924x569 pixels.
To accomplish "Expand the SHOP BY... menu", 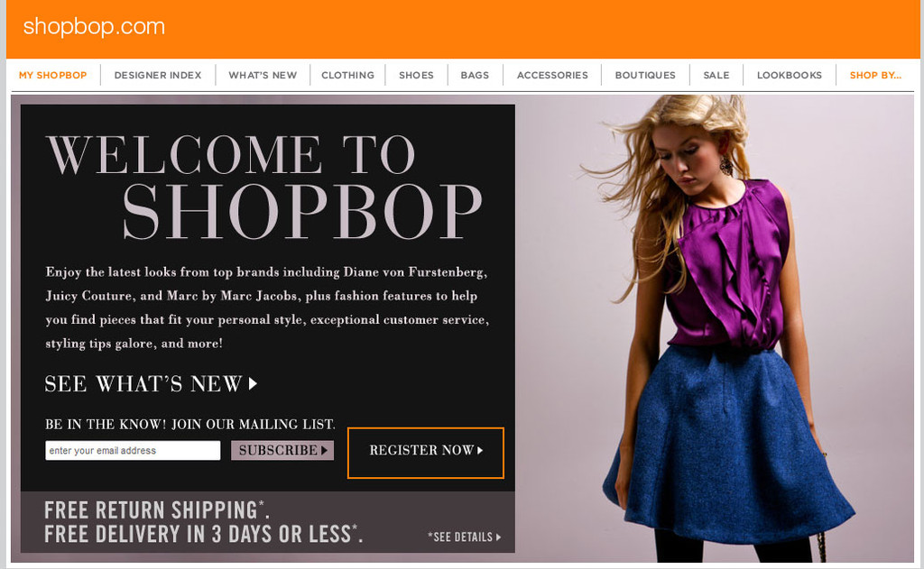I will [875, 76].
